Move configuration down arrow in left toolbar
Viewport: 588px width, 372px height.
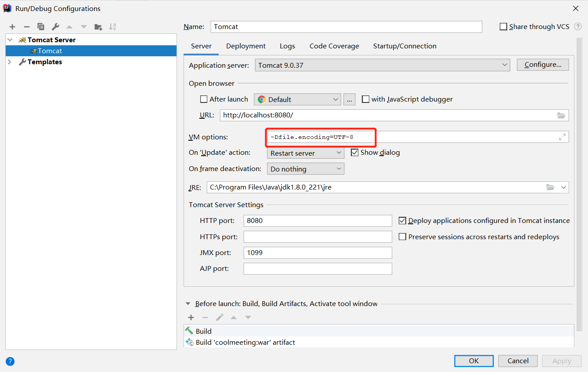tap(84, 27)
